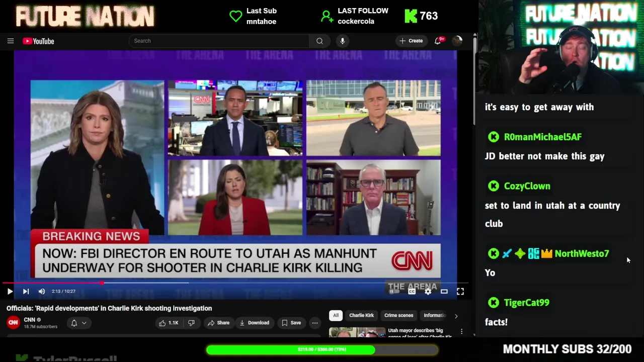644x362 pixels.
Task: Click chat username NorthWesto7
Action: pyautogui.click(x=582, y=253)
